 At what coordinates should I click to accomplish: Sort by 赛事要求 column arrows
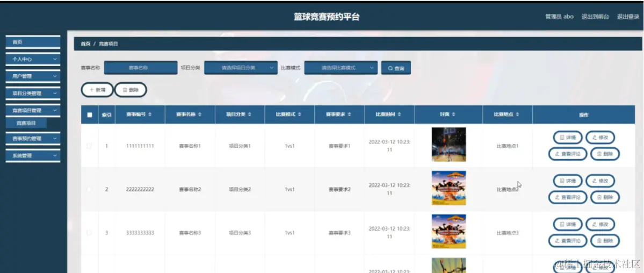[x=349, y=114]
